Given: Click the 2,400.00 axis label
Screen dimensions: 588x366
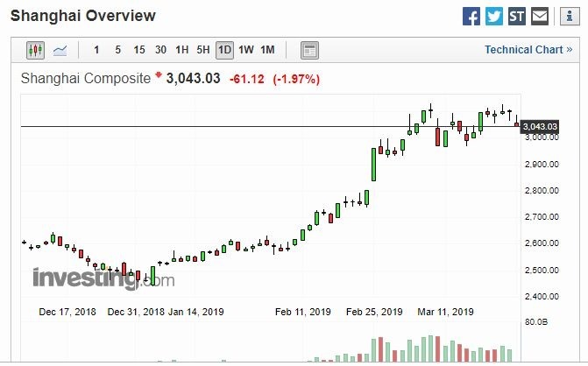Looking at the screenshot, I should [x=542, y=296].
